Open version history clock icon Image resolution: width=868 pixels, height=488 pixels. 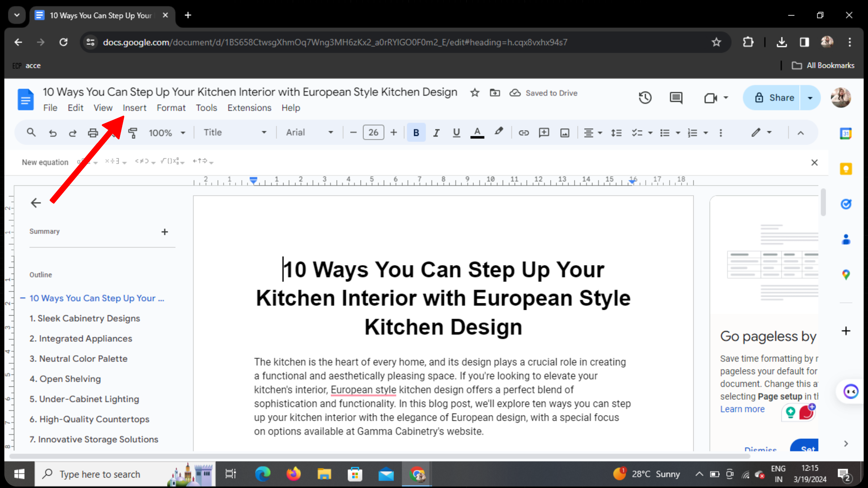coord(645,98)
